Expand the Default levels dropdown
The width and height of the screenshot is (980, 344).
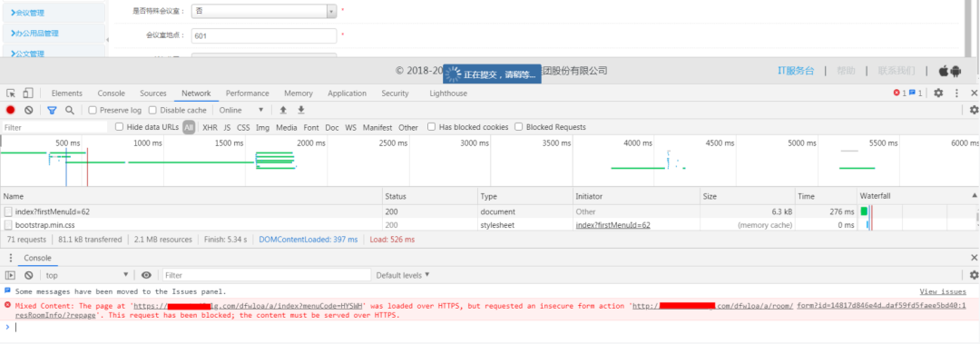point(403,275)
